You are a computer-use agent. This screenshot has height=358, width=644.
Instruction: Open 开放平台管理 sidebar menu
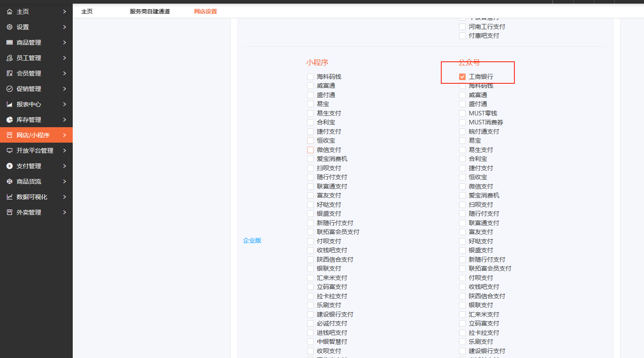point(36,151)
